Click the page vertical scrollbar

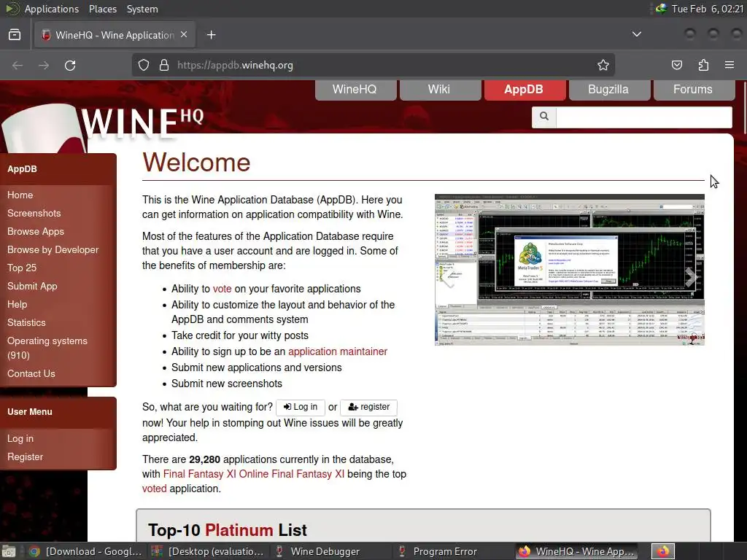pos(743,109)
